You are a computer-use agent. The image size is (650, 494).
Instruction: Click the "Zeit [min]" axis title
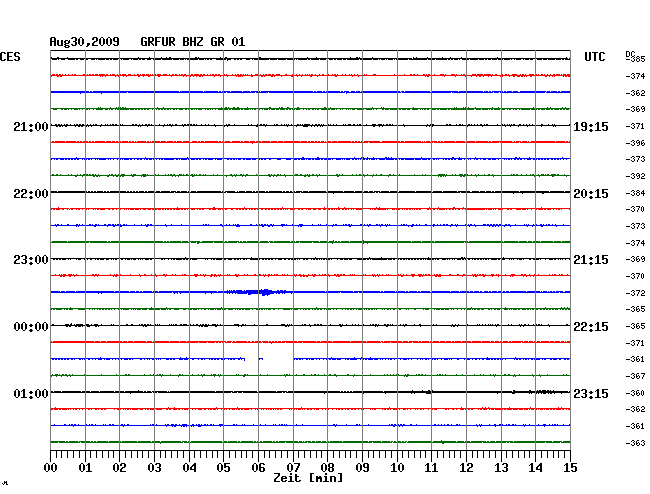pyautogui.click(x=308, y=478)
